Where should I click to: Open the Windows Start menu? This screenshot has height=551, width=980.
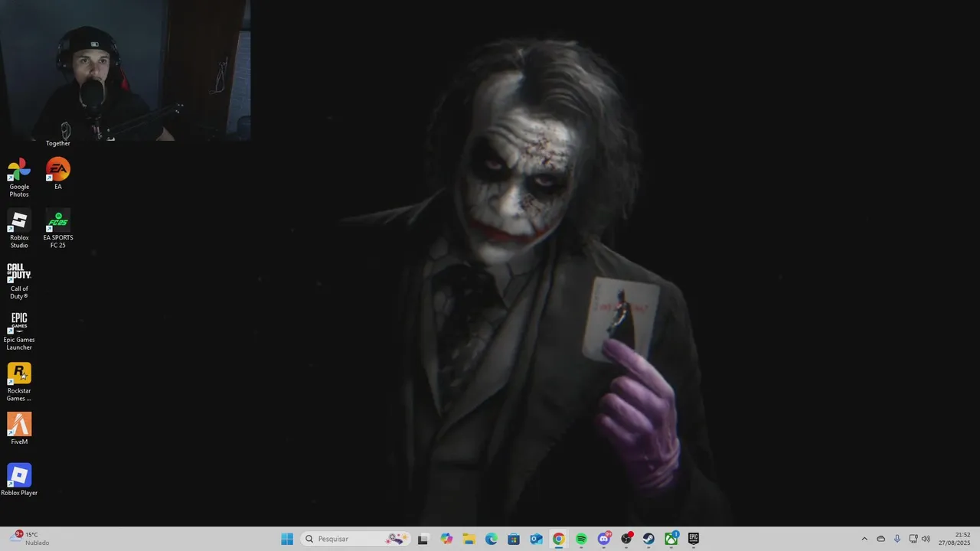287,539
